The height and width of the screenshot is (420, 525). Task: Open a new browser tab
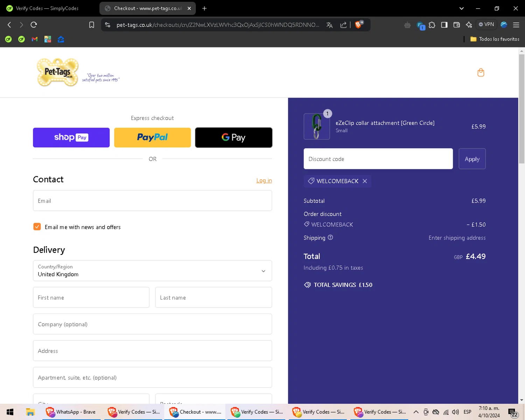[x=204, y=8]
